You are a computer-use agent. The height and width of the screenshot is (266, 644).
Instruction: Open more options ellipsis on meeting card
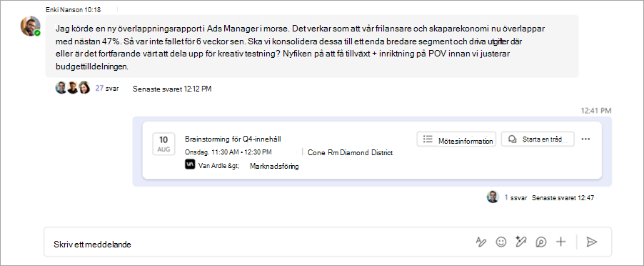tap(585, 139)
